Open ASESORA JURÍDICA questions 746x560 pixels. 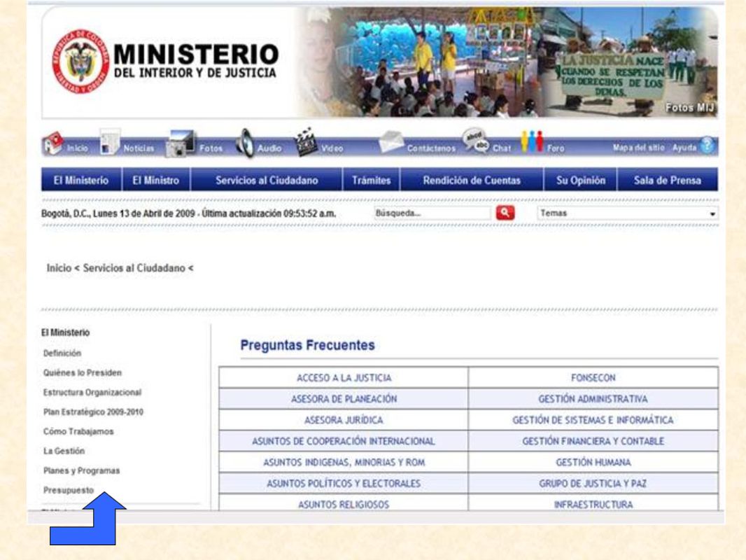click(344, 420)
